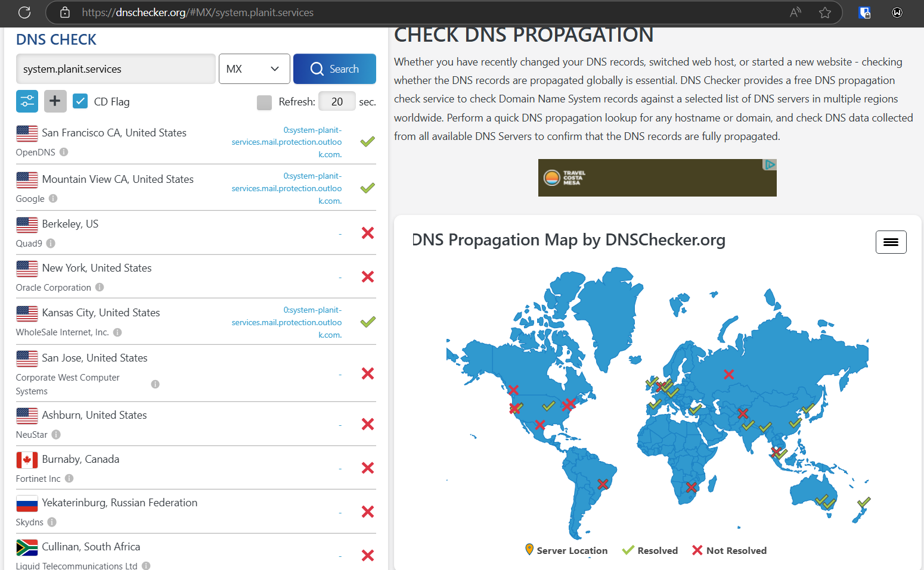Click the red not-resolved X for Ashburn

(368, 424)
